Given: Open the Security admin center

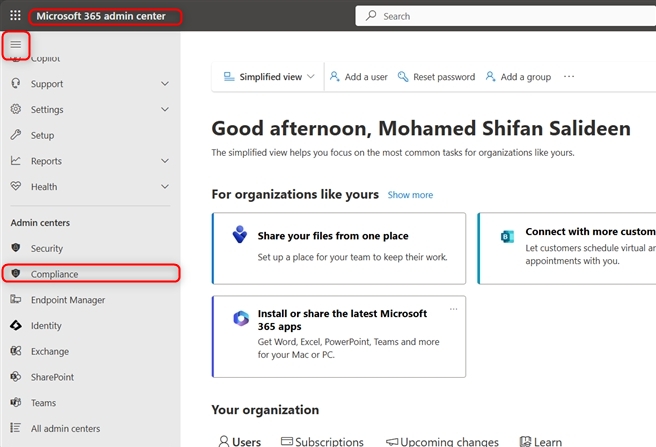Looking at the screenshot, I should (90, 248).
